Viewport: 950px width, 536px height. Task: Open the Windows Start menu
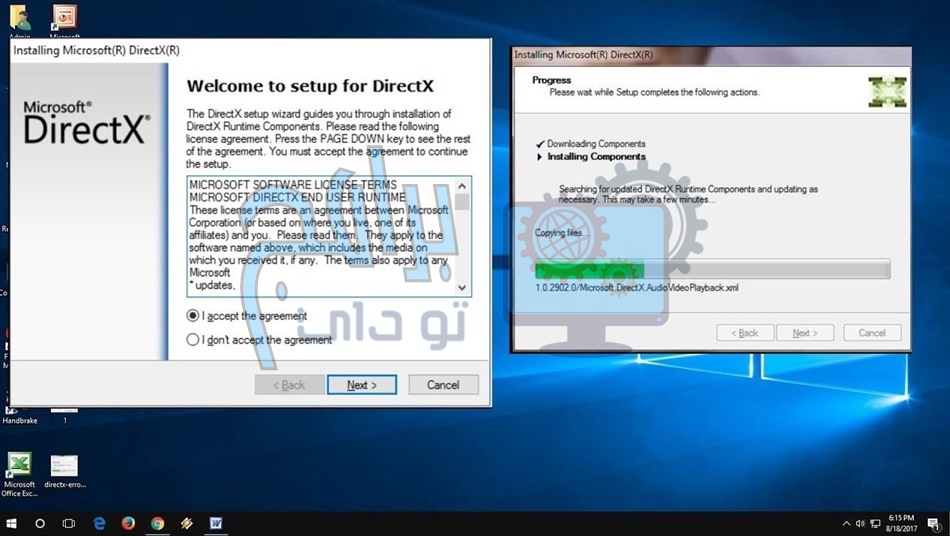12,523
